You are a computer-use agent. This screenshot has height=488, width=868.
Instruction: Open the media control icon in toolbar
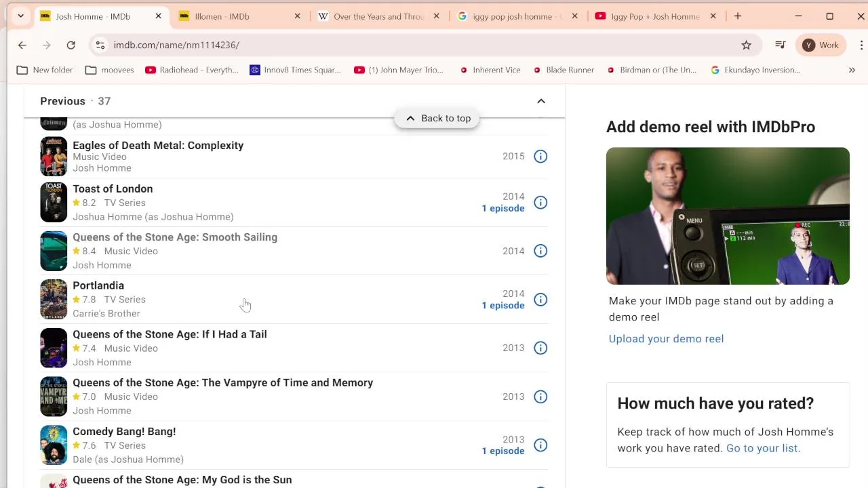[x=781, y=45]
